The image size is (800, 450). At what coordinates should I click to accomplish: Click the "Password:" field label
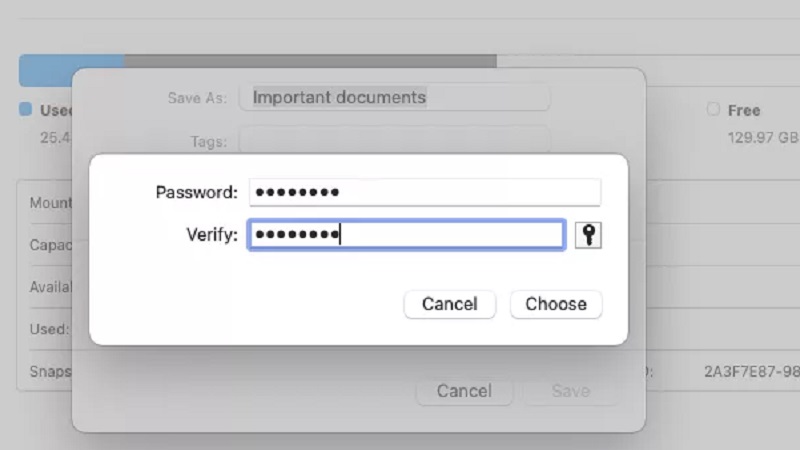point(196,192)
